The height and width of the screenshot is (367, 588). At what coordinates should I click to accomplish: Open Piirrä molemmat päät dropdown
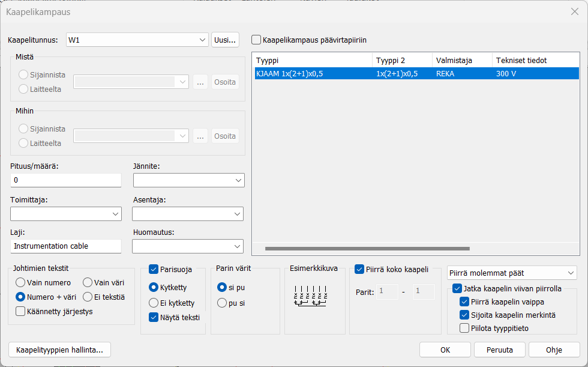(569, 273)
